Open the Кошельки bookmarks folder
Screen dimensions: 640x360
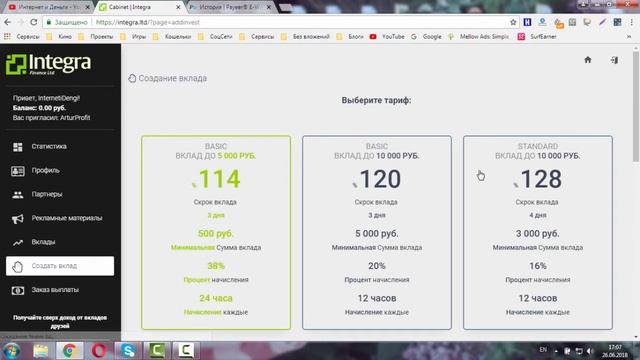[172, 36]
